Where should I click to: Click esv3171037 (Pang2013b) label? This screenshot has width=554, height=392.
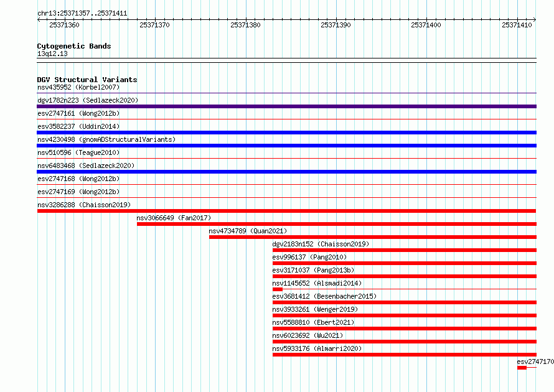click(x=313, y=270)
